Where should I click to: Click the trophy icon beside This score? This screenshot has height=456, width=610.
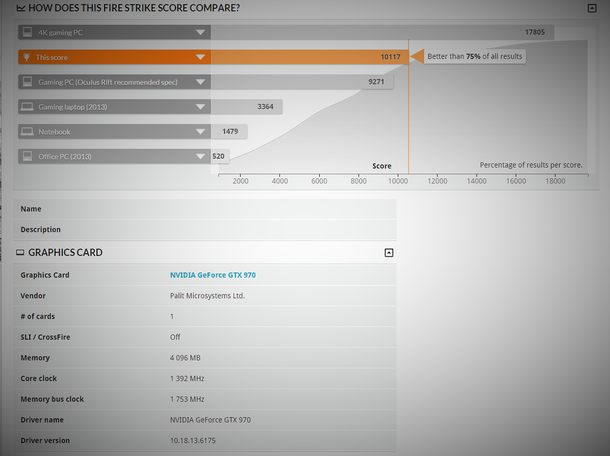[26, 57]
